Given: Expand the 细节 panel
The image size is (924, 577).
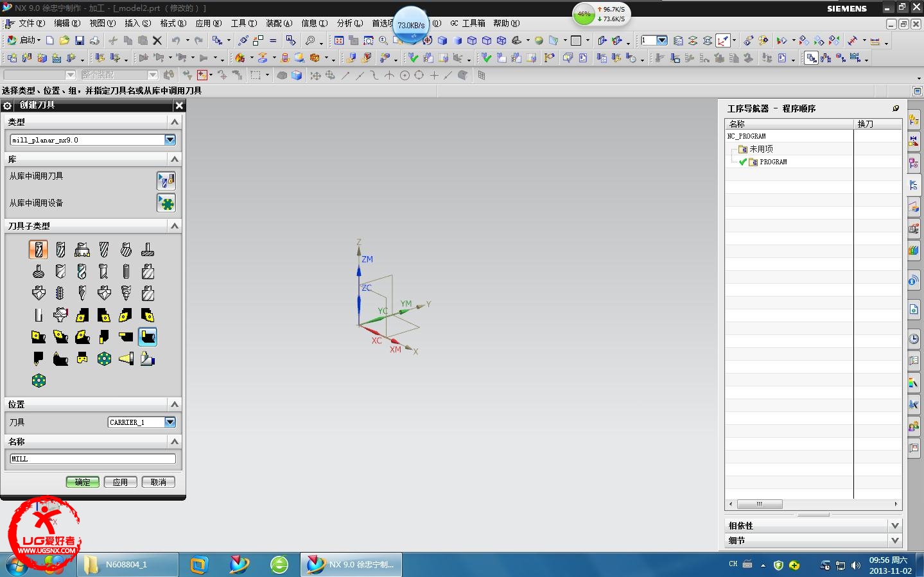Looking at the screenshot, I should click(895, 540).
